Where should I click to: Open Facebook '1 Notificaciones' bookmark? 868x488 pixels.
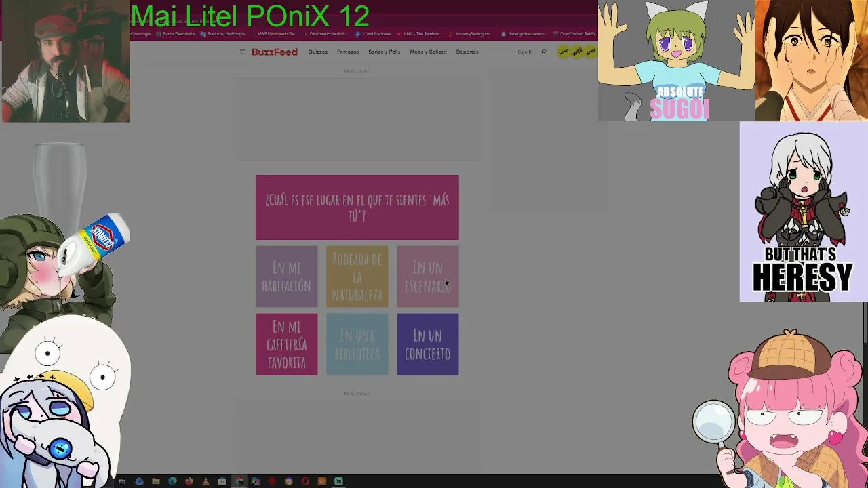tap(374, 33)
